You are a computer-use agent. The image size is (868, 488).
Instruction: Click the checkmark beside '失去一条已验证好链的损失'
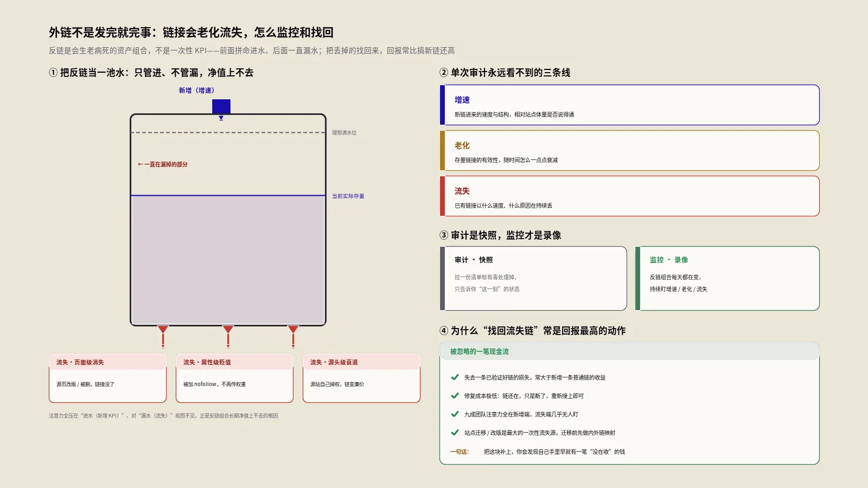click(455, 377)
